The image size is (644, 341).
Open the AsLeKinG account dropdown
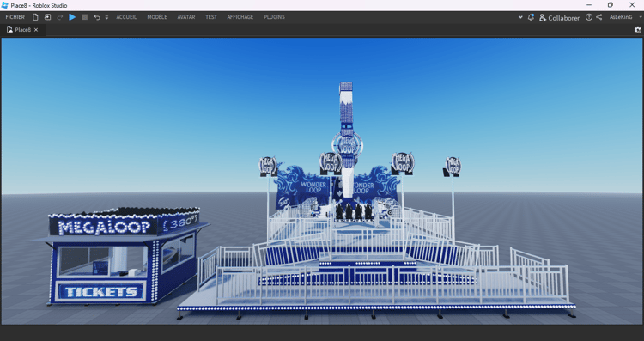[x=624, y=17]
